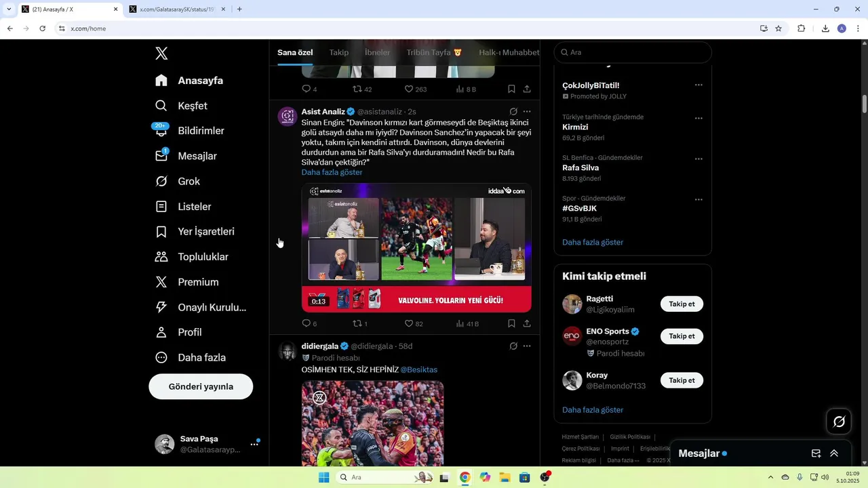Open Yer İşaretleri bookmark icon
Screen dimensions: 868x488
tap(161, 232)
